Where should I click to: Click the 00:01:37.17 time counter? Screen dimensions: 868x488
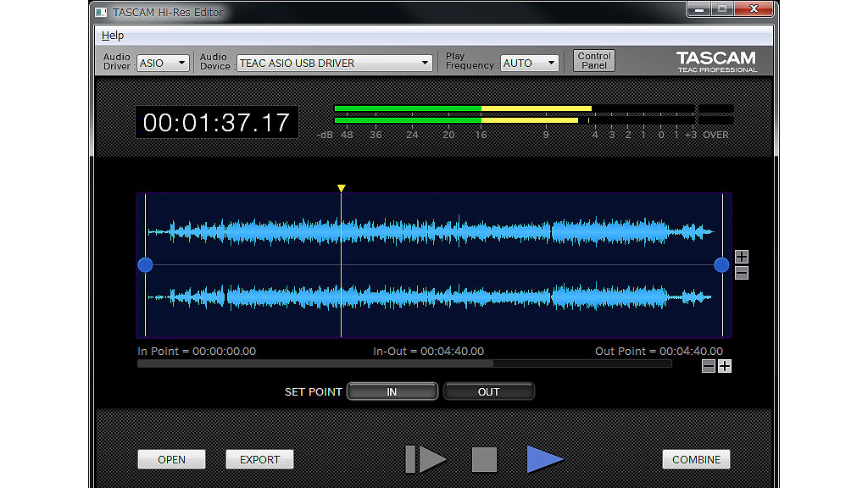217,122
